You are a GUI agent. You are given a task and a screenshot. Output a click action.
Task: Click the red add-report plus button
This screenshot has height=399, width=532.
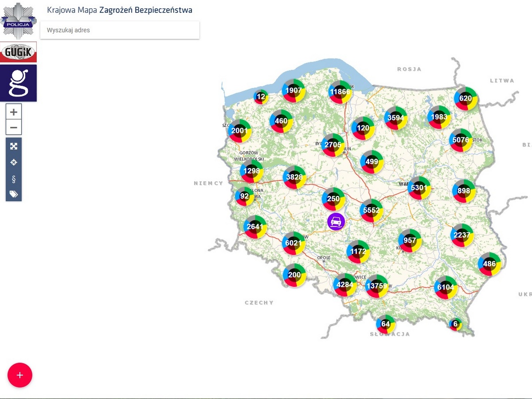20,375
